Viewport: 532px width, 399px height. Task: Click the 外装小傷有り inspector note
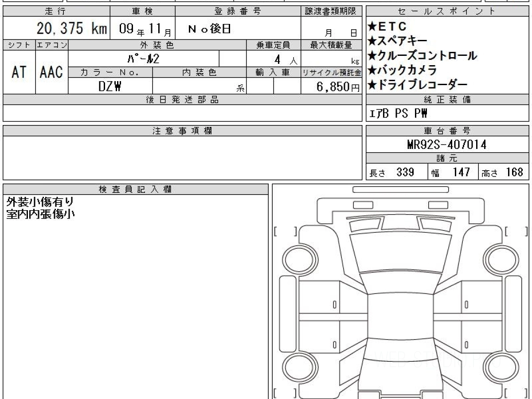pos(40,202)
